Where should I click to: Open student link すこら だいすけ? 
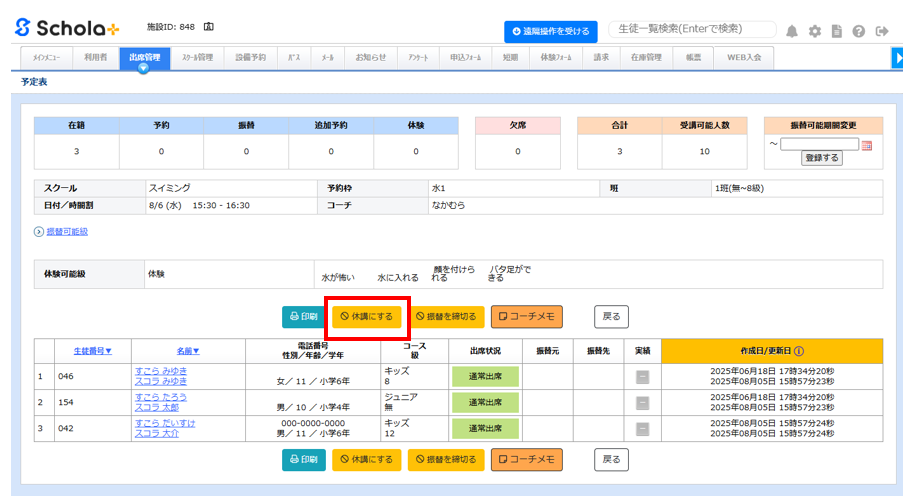click(x=165, y=423)
